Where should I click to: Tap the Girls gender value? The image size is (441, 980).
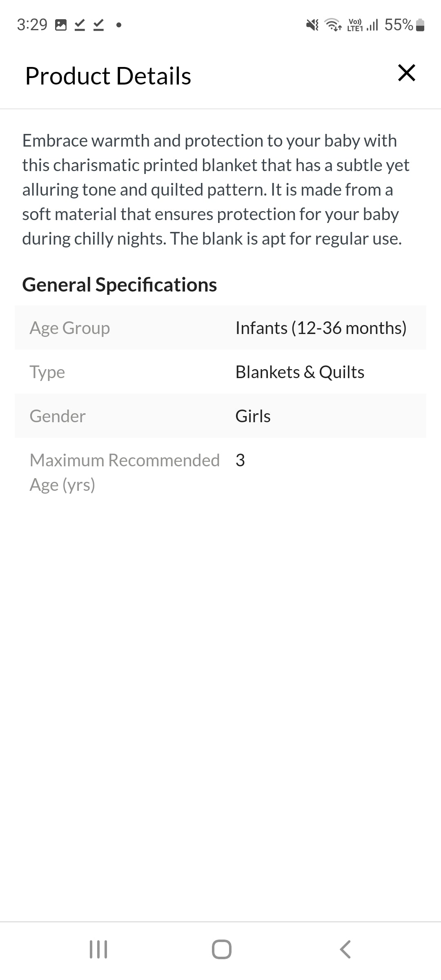(253, 416)
